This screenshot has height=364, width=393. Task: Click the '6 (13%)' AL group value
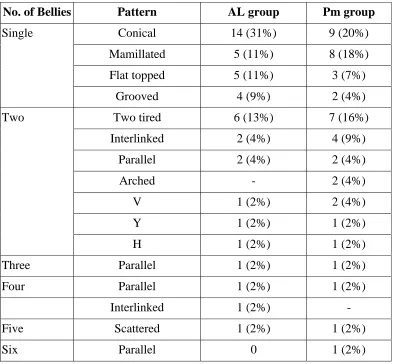pyautogui.click(x=253, y=117)
